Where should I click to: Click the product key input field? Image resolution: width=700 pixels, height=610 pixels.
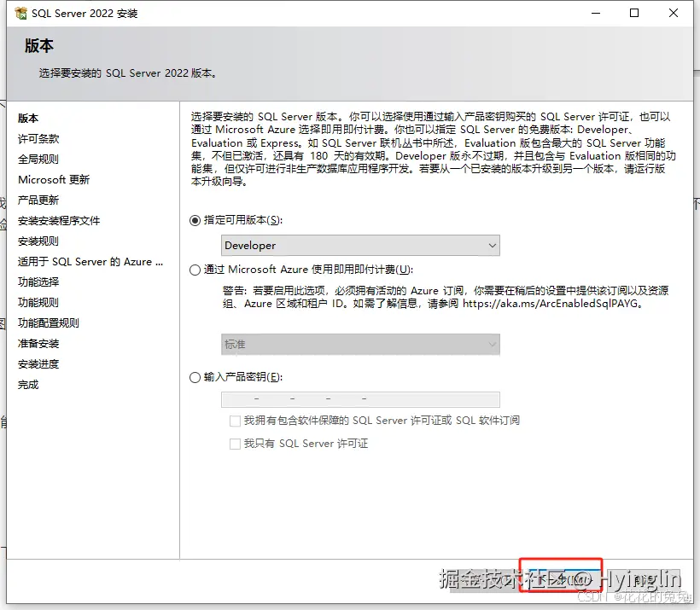pyautogui.click(x=360, y=399)
